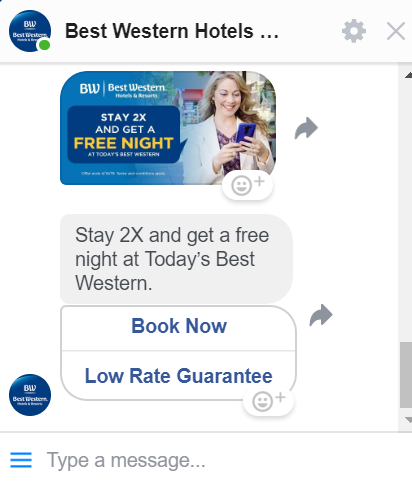The height and width of the screenshot is (484, 412).
Task: Select the Low Rate Guarantee button
Action: [179, 376]
